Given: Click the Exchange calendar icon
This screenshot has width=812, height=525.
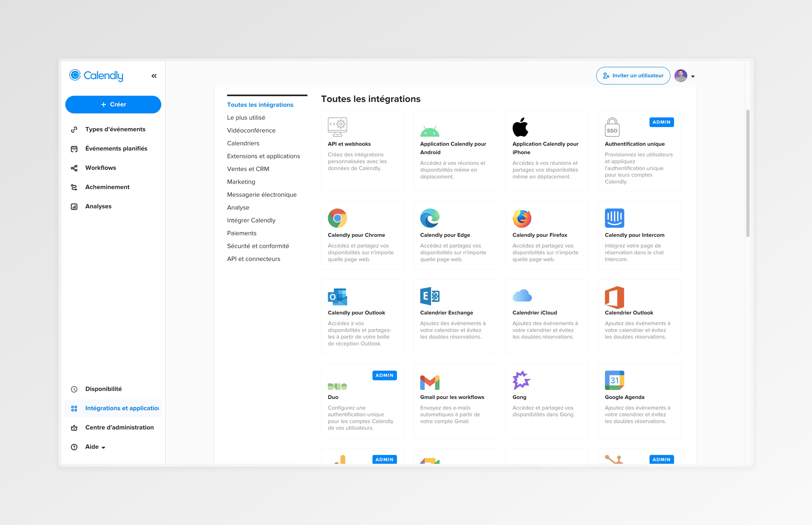Looking at the screenshot, I should point(430,296).
